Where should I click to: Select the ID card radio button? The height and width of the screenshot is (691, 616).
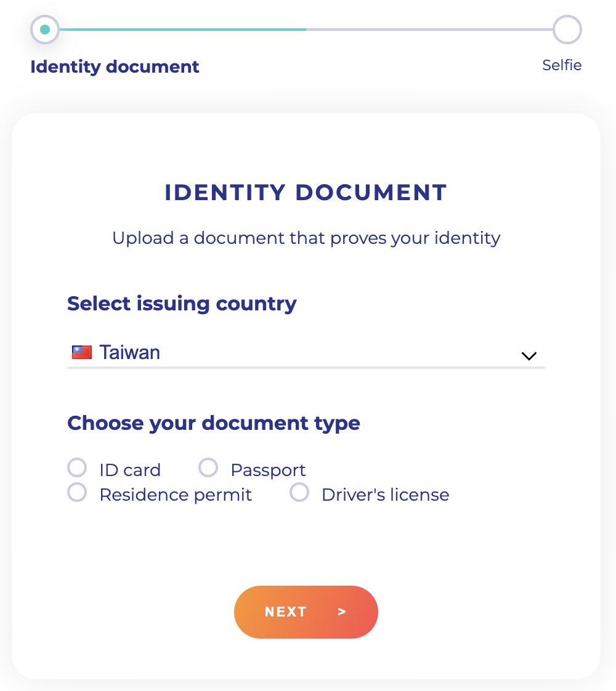77,467
